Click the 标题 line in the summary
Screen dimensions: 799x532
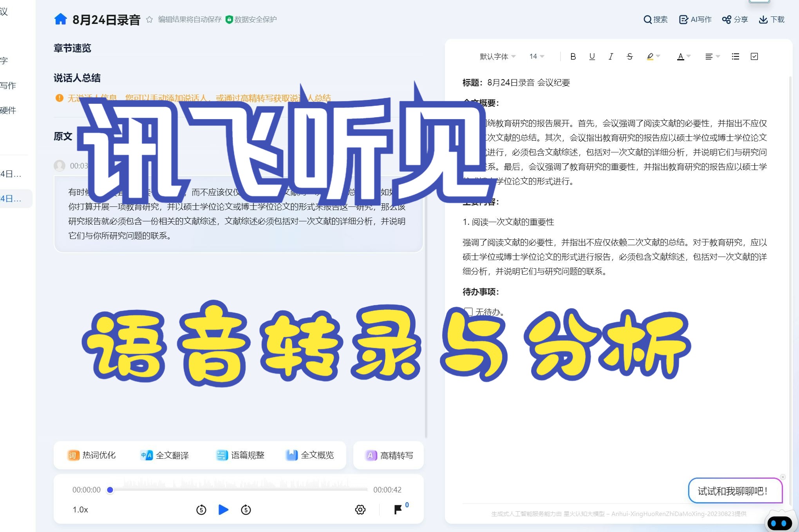click(x=516, y=83)
